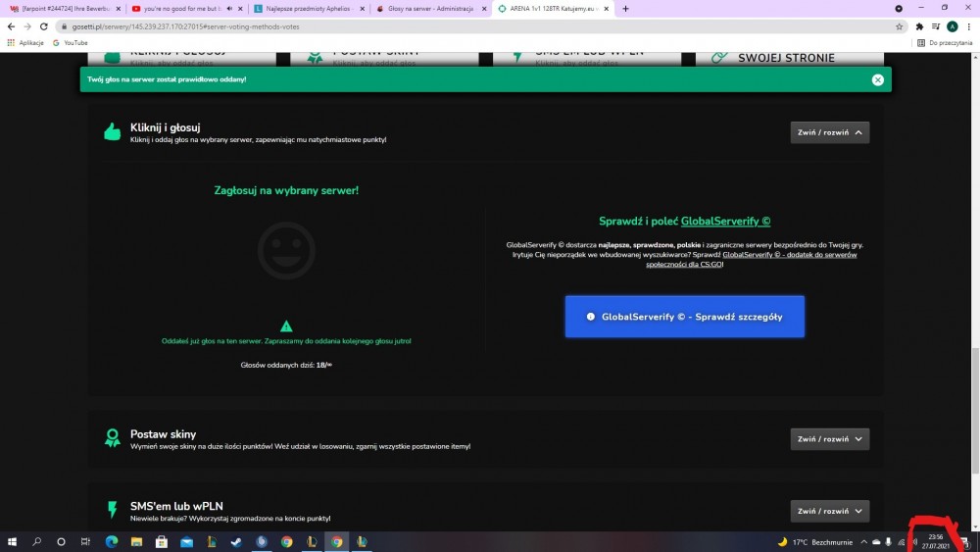Image resolution: width=980 pixels, height=552 pixels.
Task: Open a new browser tab
Action: pos(625,9)
